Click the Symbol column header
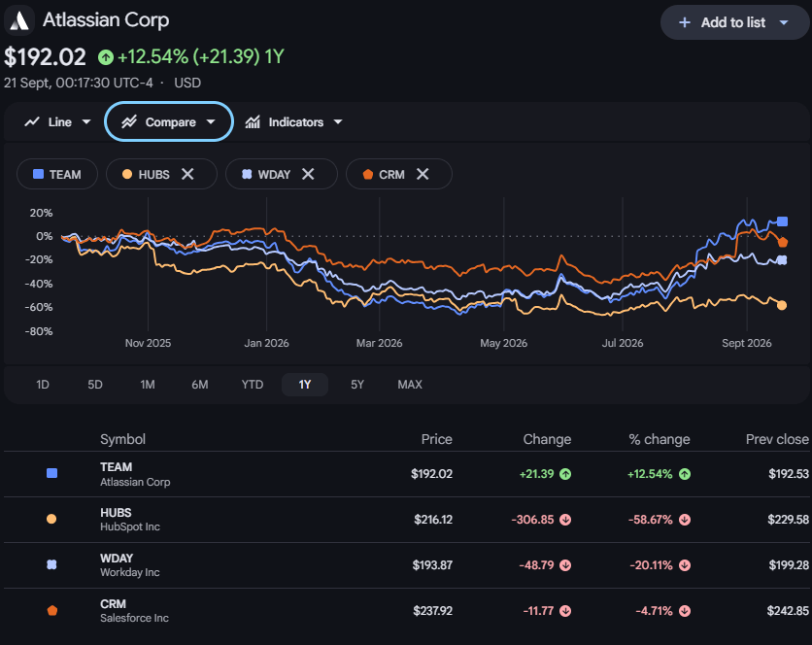The width and height of the screenshot is (812, 645). 122,439
